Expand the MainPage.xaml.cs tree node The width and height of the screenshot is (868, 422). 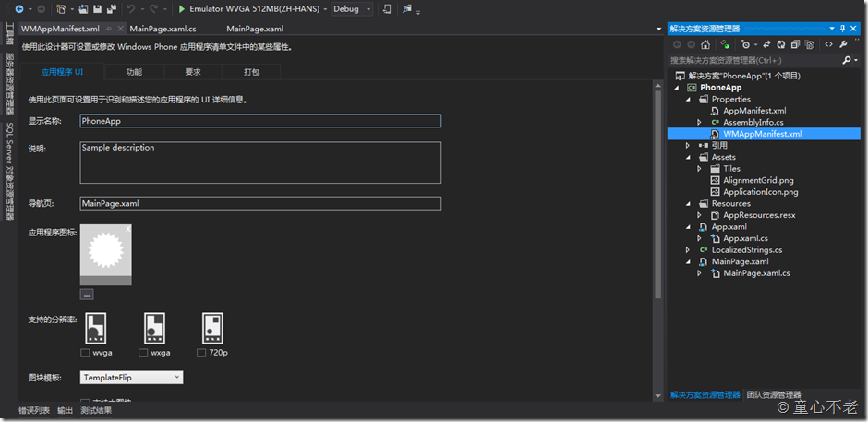click(x=699, y=273)
